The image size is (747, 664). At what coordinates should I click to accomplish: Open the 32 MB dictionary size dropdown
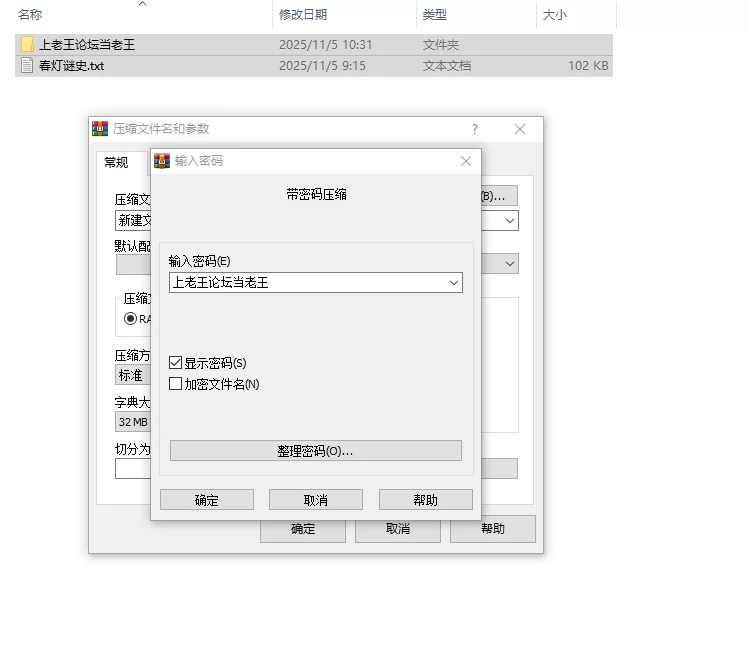click(133, 422)
